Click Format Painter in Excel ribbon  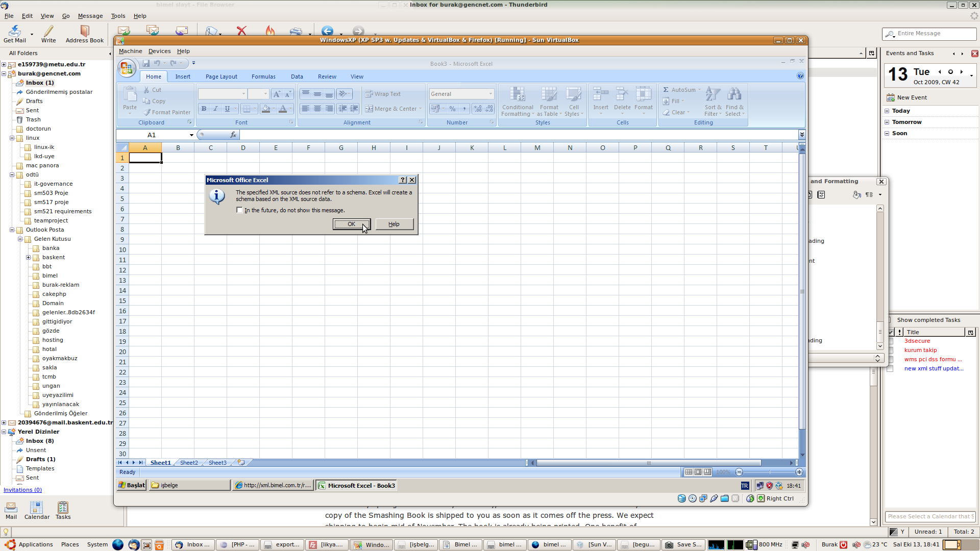click(166, 112)
